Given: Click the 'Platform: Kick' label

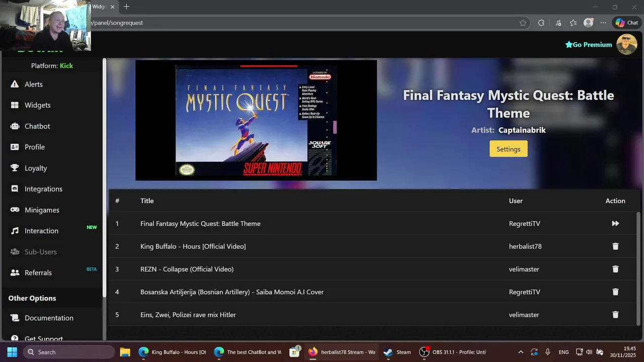Looking at the screenshot, I should pyautogui.click(x=52, y=66).
